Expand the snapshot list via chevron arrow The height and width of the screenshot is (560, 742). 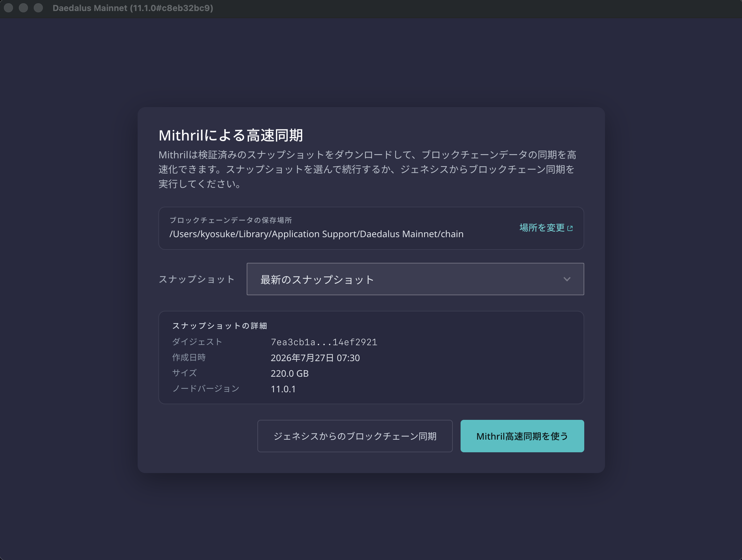(567, 279)
